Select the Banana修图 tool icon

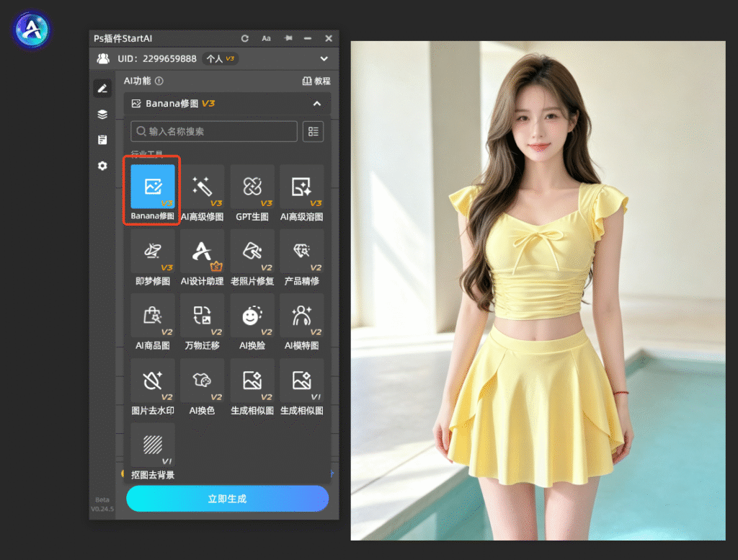click(153, 187)
